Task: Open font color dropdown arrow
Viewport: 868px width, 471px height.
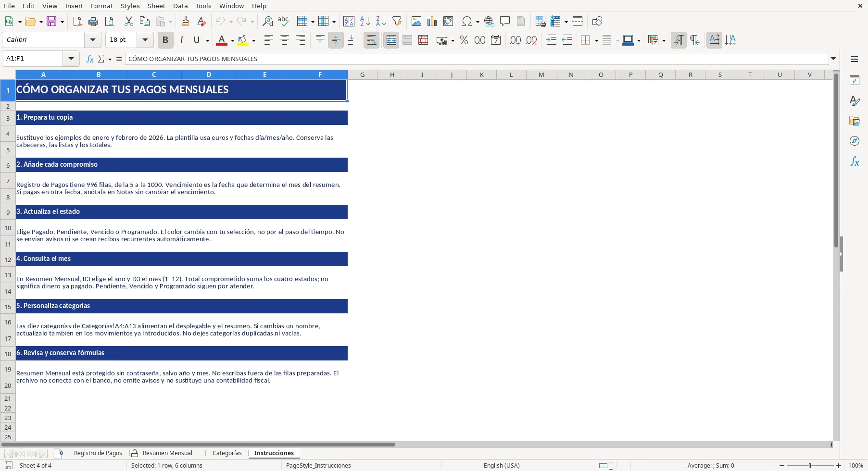Action: coord(232,41)
